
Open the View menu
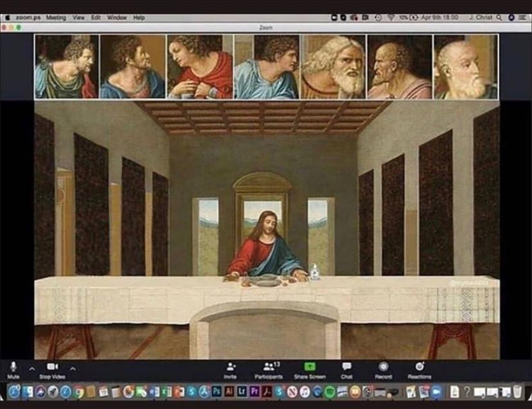tap(78, 17)
